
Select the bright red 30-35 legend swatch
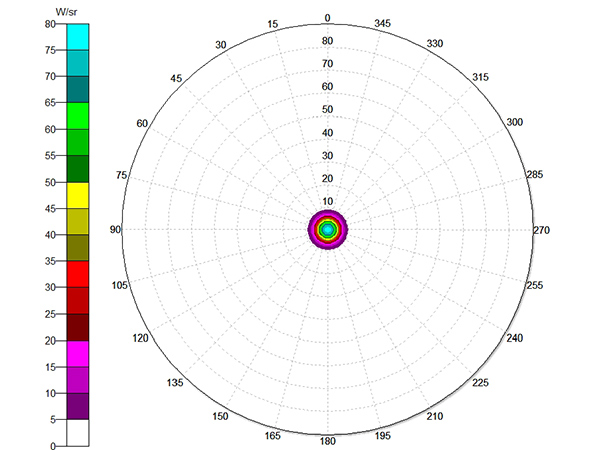(78, 274)
